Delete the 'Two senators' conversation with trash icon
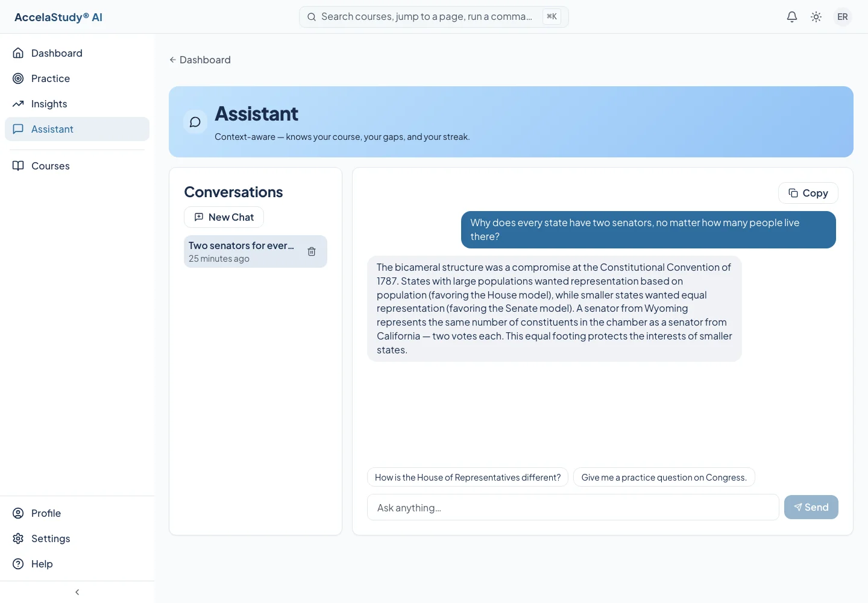868x603 pixels. coord(312,251)
